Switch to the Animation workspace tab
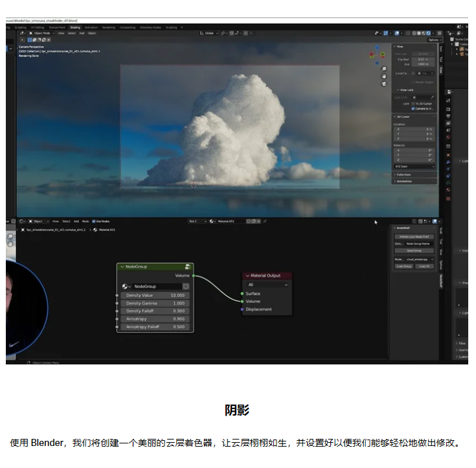Image resolution: width=476 pixels, height=468 pixels. 91,28
